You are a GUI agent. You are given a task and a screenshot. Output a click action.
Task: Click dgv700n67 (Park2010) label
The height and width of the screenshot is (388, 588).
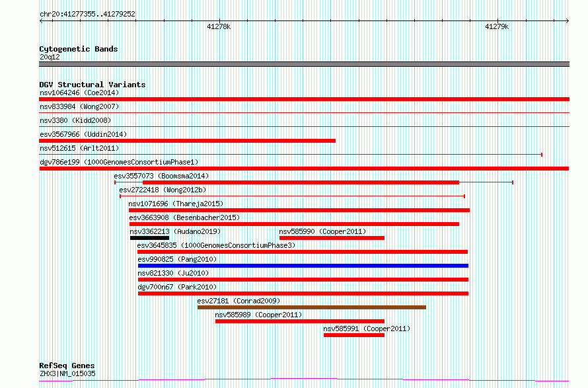[x=177, y=287]
